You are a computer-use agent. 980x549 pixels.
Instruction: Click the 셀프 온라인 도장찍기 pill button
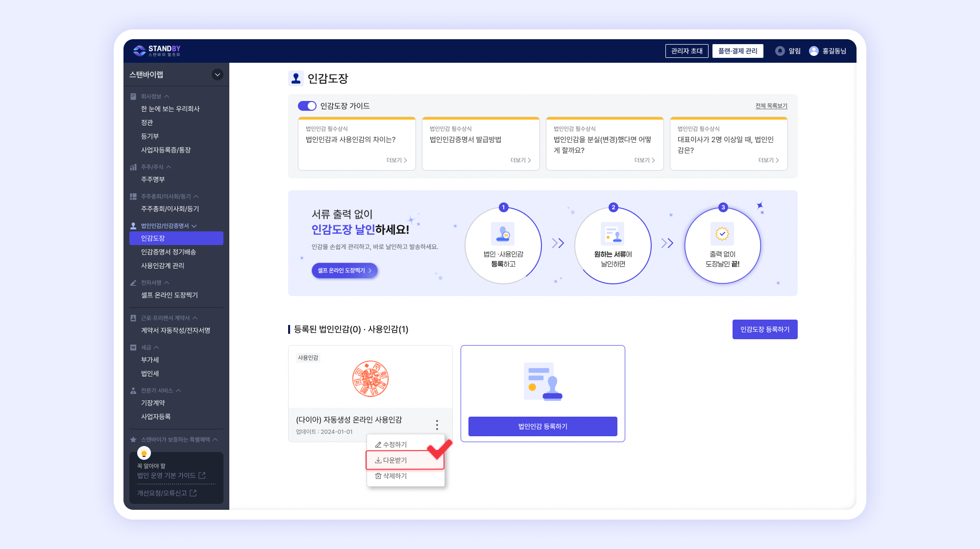[344, 271]
